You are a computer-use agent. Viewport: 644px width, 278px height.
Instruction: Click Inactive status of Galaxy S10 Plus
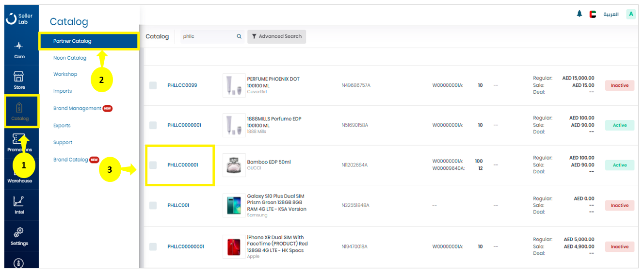point(619,205)
